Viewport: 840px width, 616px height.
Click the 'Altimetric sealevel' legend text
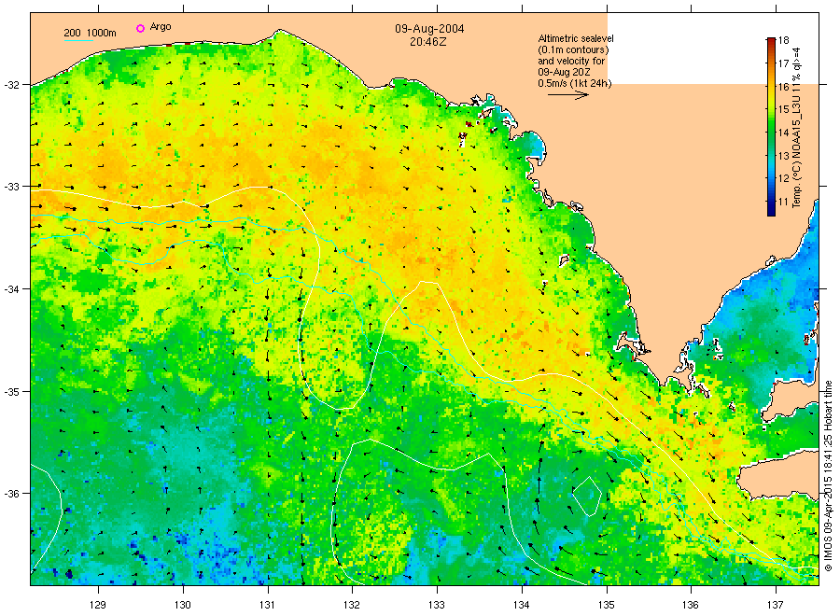click(576, 38)
